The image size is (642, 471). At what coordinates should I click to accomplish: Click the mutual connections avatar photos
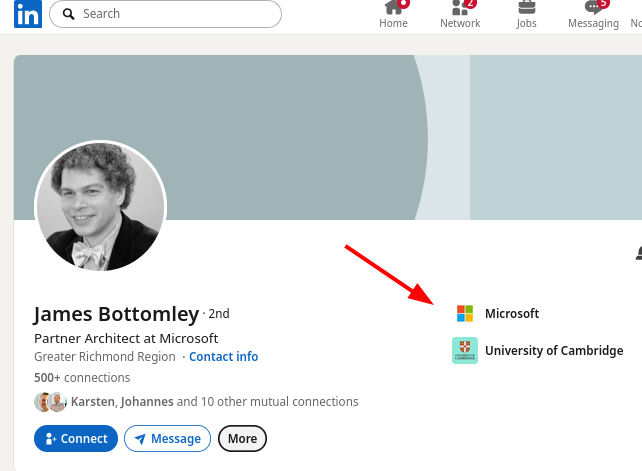pyautogui.click(x=50, y=402)
